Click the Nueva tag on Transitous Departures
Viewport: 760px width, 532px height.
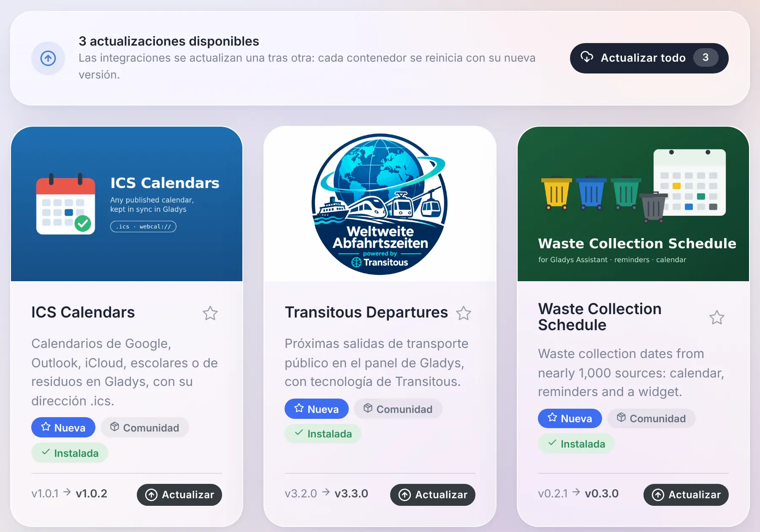click(x=317, y=409)
